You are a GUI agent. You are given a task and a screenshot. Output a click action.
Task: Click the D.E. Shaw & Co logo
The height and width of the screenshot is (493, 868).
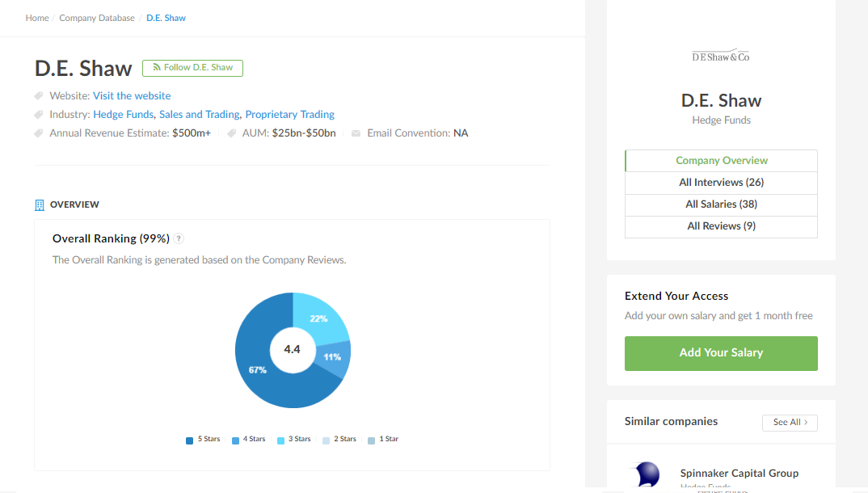point(721,57)
